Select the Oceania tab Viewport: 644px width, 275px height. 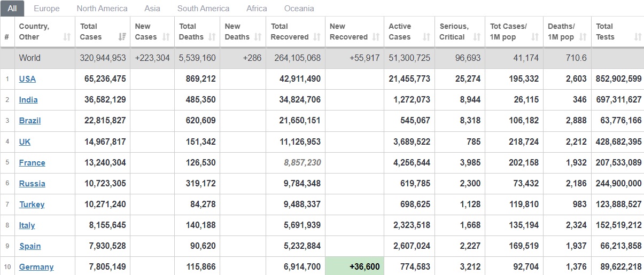[299, 9]
